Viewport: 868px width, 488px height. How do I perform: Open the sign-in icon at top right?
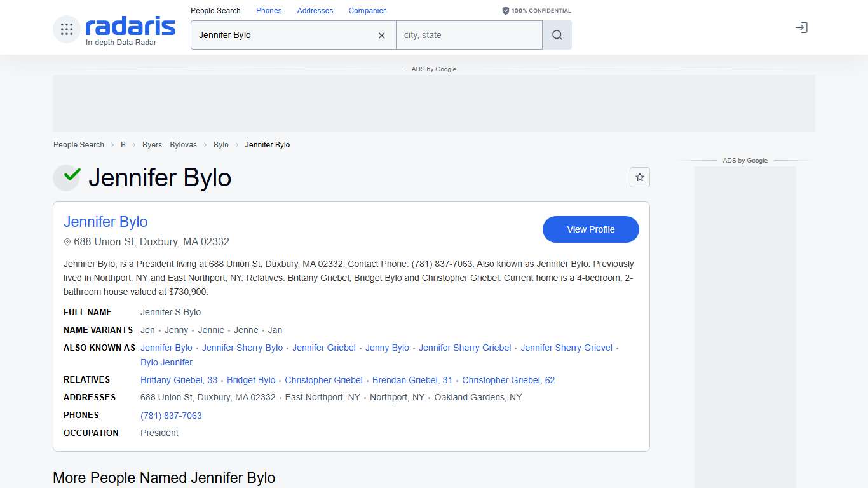[801, 27]
